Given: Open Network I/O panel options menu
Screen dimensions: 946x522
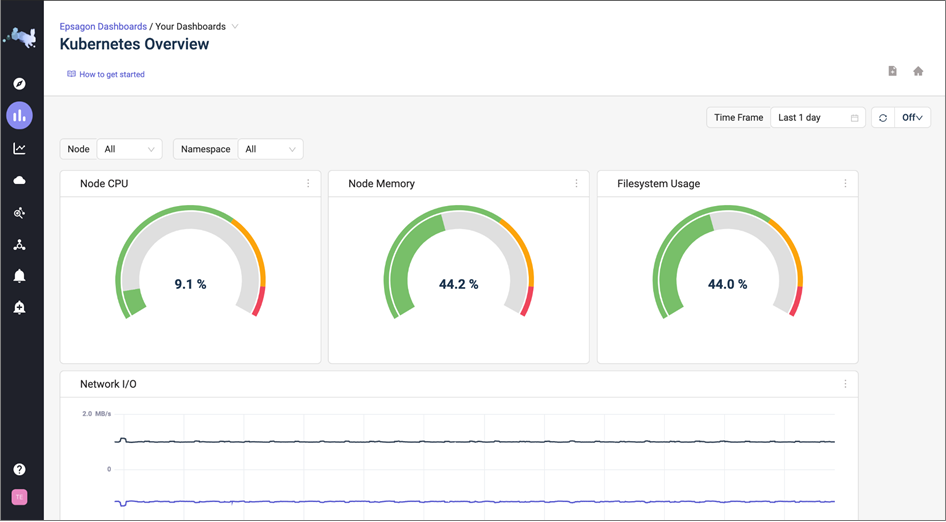Looking at the screenshot, I should (845, 384).
